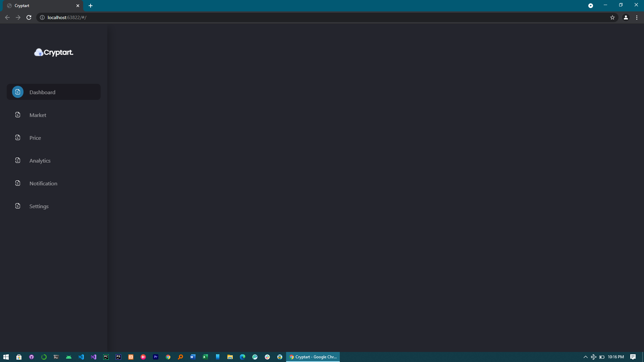
Task: Click the icon beside Notification
Action: 18,183
